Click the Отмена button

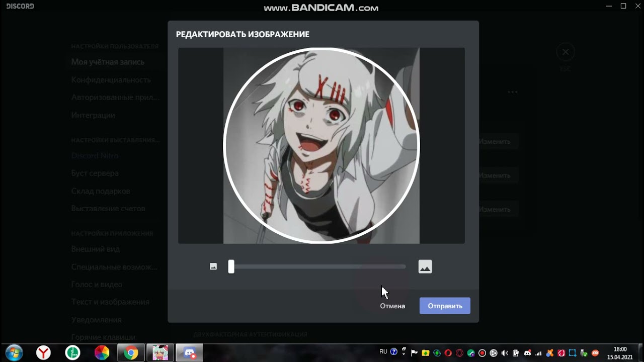[392, 306]
